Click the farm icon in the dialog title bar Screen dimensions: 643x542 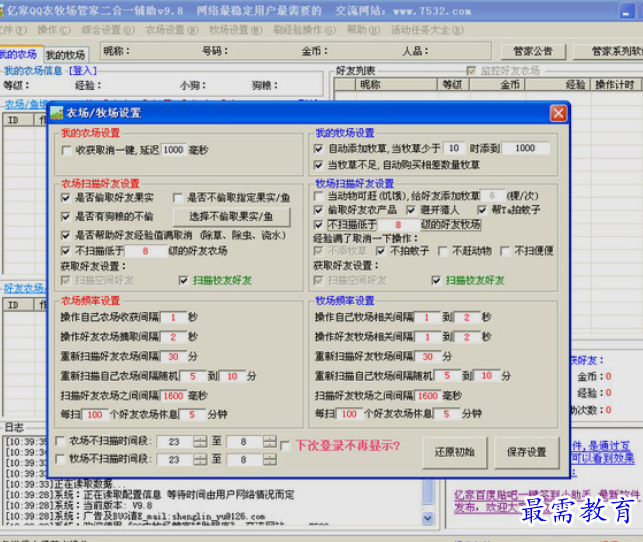57,113
